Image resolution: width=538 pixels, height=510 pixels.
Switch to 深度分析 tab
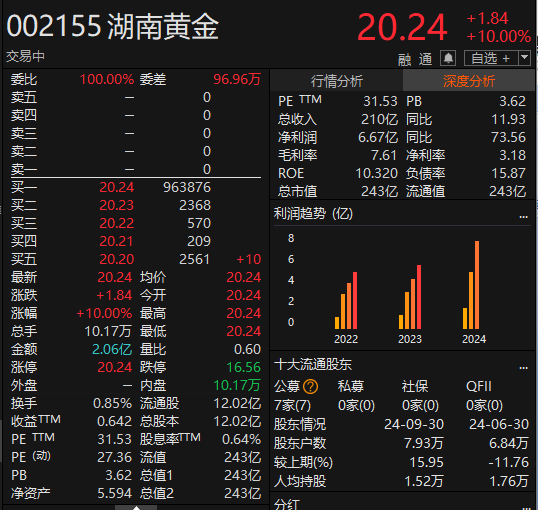(469, 81)
